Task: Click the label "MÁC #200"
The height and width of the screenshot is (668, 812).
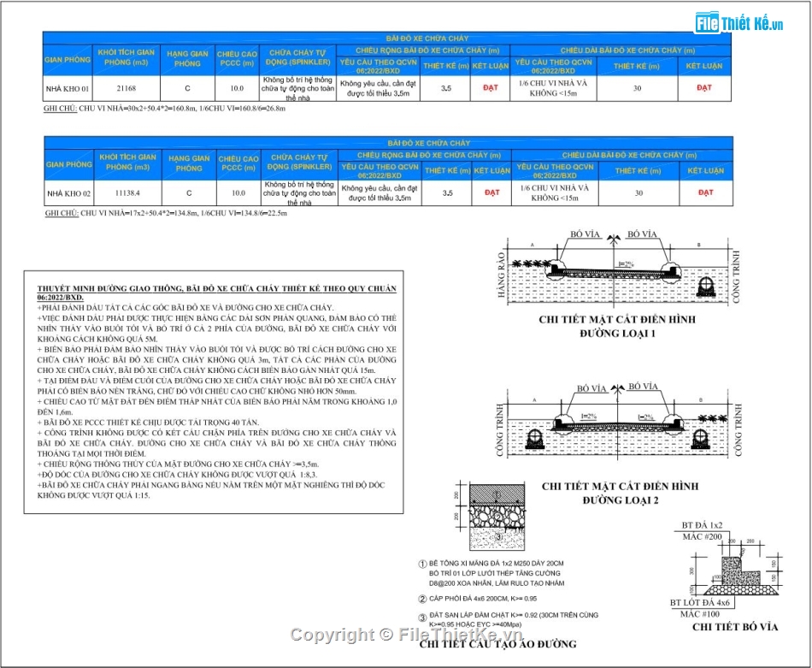Action: [703, 537]
